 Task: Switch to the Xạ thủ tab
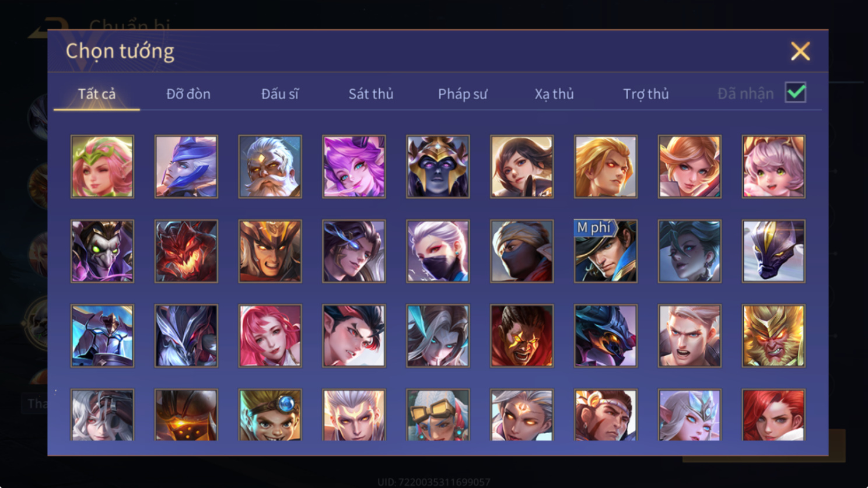pos(554,94)
